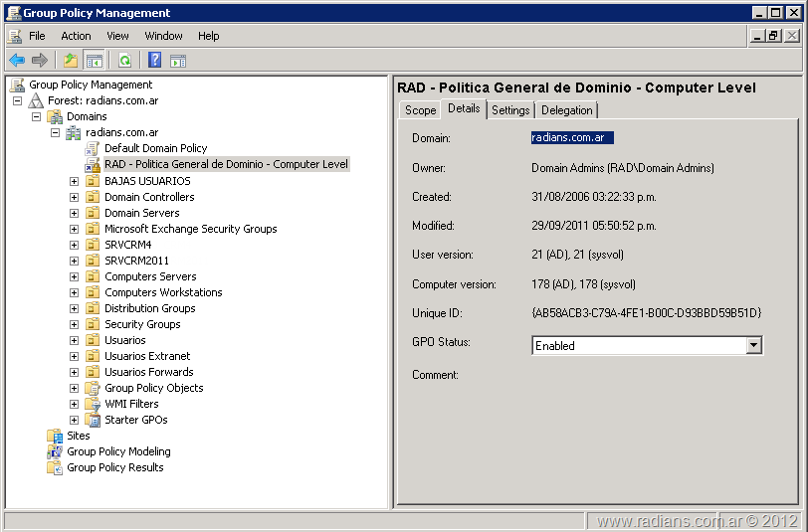Click the Refresh toolbar icon
Screen dimensions: 808x532
(124, 61)
